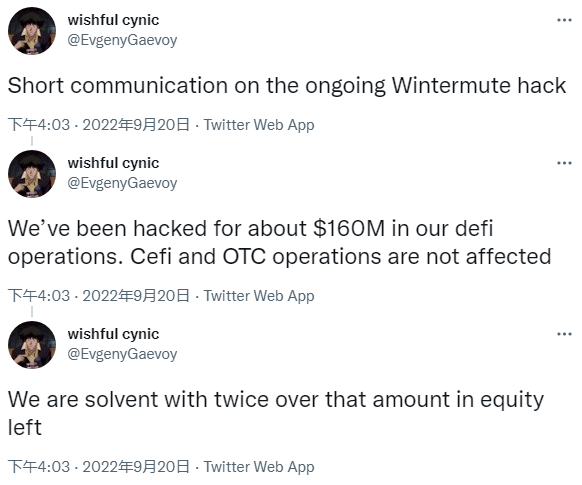This screenshot has width=582, height=485.
Task: Click @EvgenyGaevoy handle on first tweet
Action: coord(122,40)
